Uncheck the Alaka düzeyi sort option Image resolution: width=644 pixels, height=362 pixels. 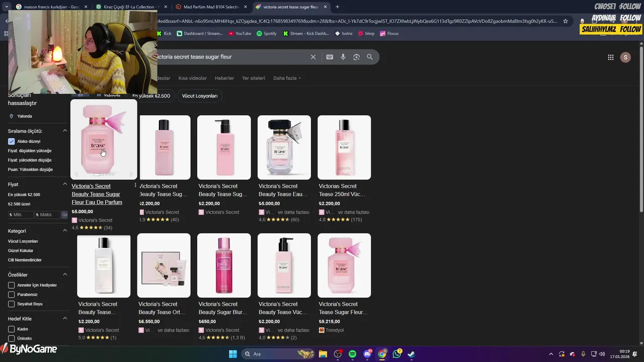point(11,141)
